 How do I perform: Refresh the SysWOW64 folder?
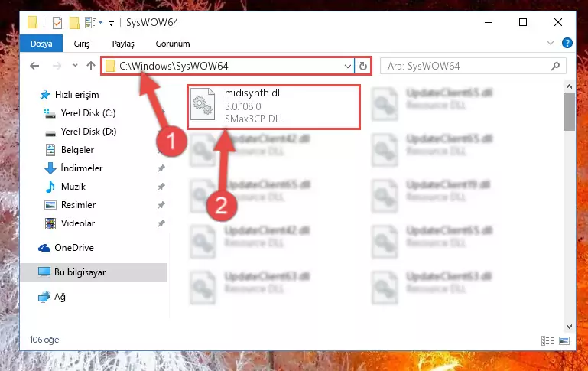coord(362,67)
